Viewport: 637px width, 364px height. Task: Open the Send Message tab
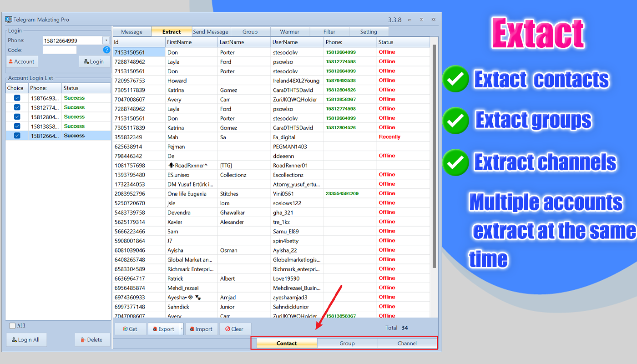[x=211, y=32]
